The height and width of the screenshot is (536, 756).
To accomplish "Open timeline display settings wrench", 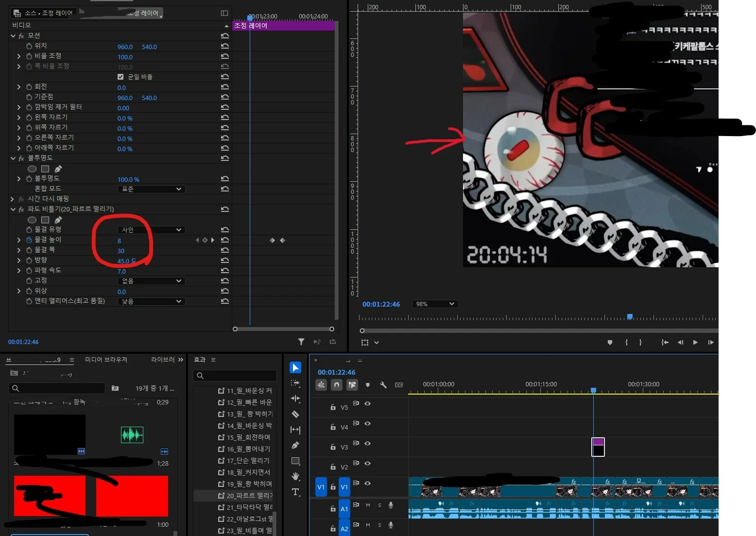I will [x=383, y=385].
